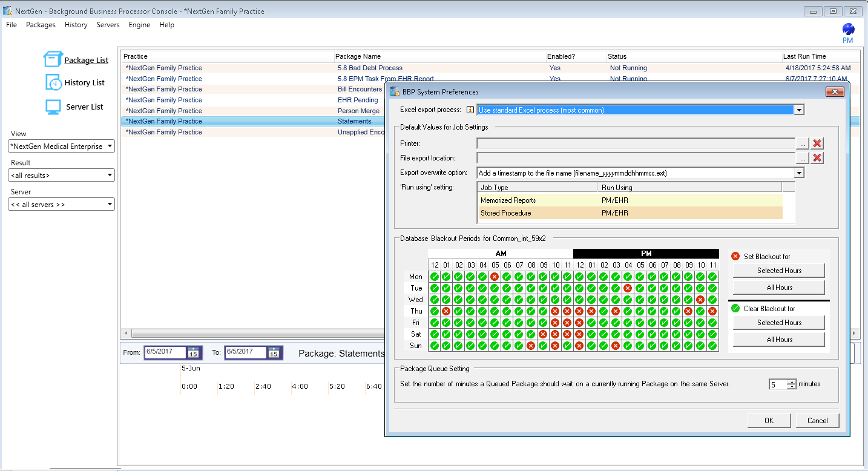
Task: Toggle the Saturday 09 AM blackout cell
Action: click(x=543, y=334)
